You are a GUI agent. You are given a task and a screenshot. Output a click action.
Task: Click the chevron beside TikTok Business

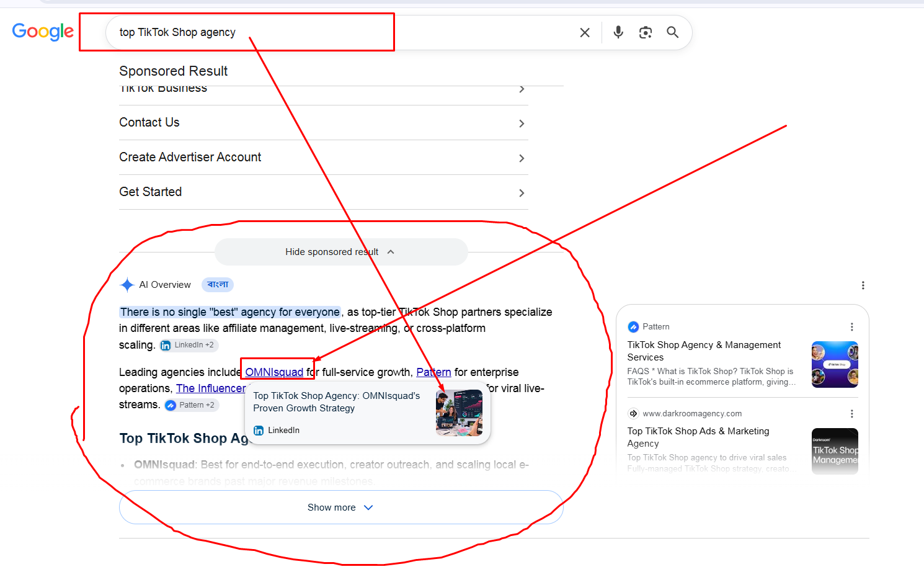(x=522, y=89)
